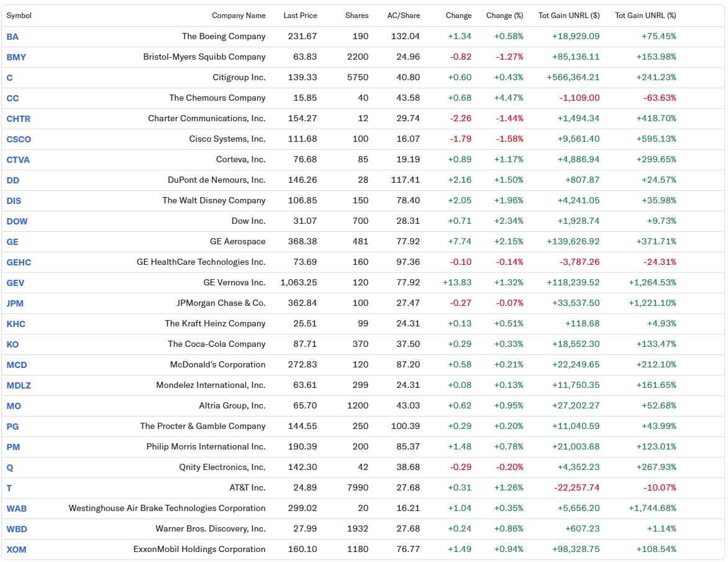Click the Westinghouse Air Brake Technologies Corporation name

167,508
